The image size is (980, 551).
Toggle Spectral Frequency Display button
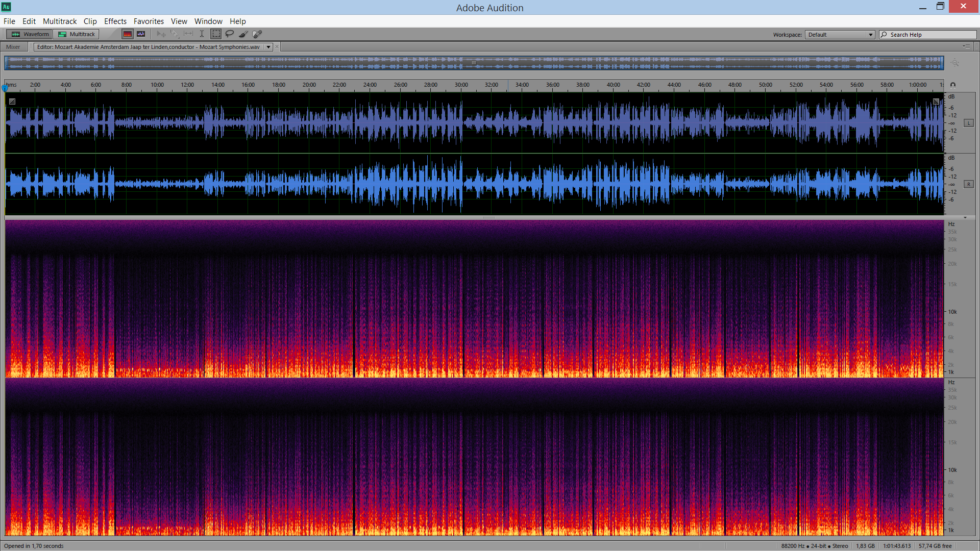point(128,34)
